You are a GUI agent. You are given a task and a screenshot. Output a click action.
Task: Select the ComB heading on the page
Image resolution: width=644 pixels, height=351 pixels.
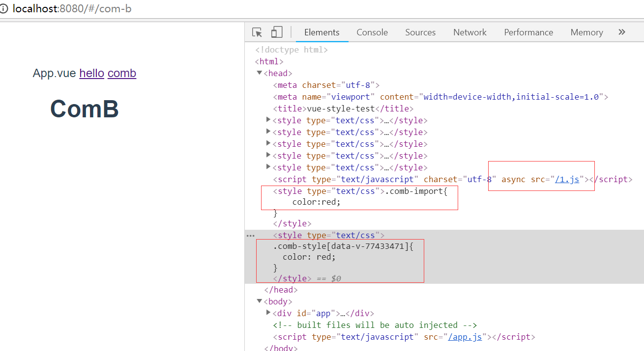pos(85,109)
